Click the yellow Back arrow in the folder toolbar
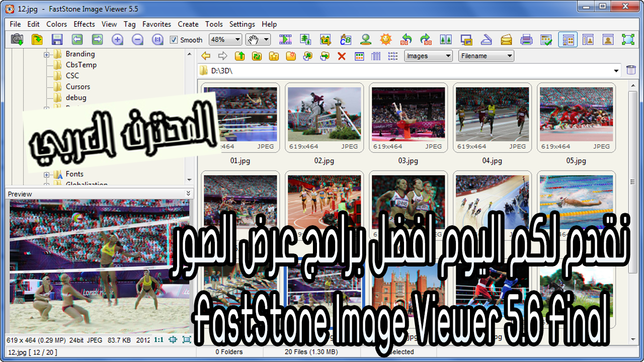Image resolution: width=644 pixels, height=362 pixels. point(206,56)
